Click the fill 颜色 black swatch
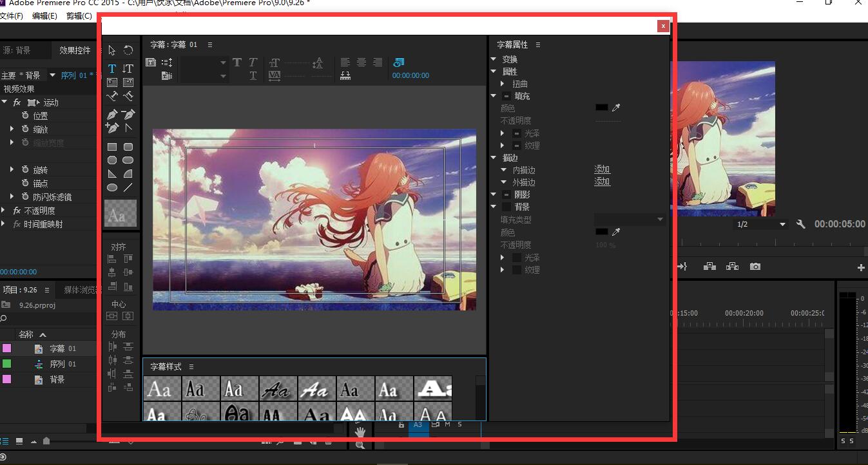 (x=602, y=108)
